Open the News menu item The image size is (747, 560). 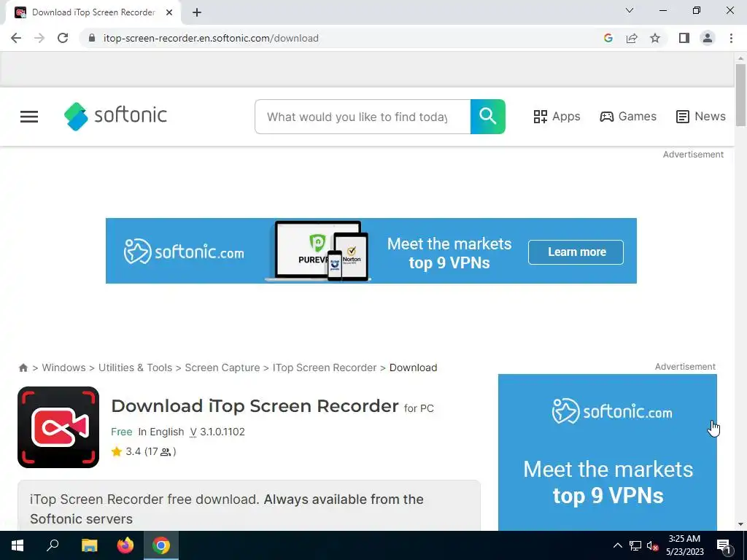point(701,117)
